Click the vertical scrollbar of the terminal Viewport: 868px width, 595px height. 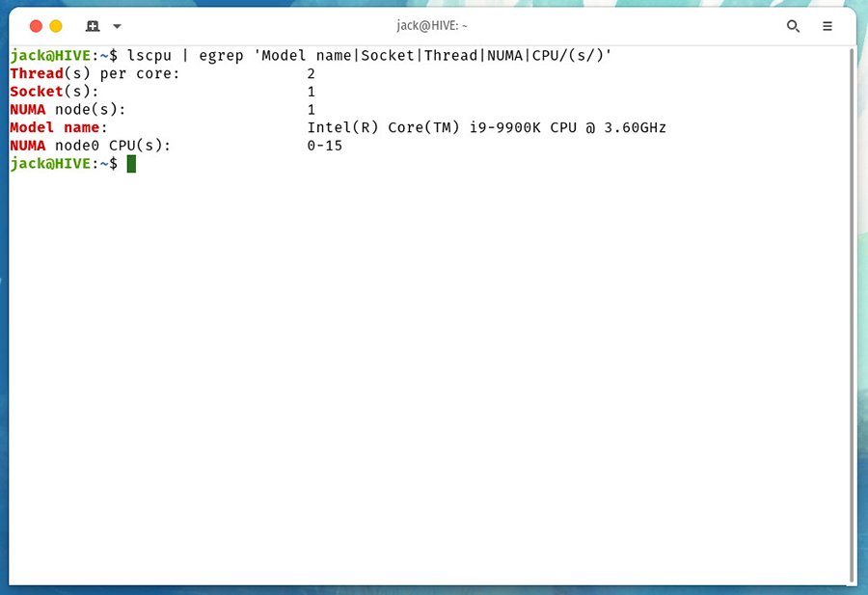pyautogui.click(x=852, y=289)
